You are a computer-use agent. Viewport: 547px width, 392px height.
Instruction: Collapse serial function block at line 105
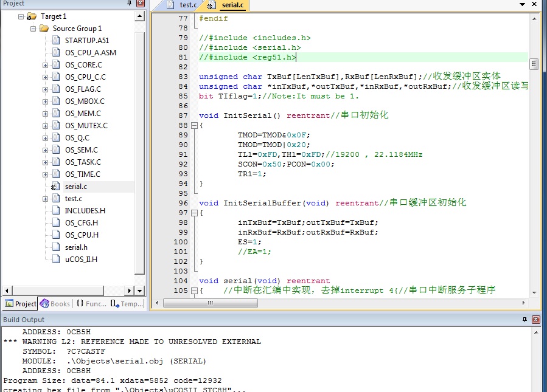tap(194, 291)
